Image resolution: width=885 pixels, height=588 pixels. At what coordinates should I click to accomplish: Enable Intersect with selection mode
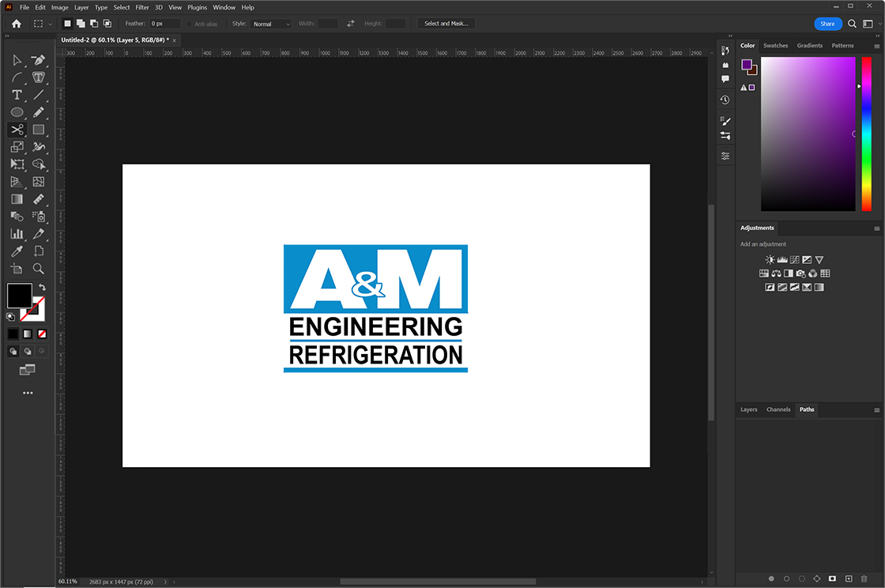point(107,24)
